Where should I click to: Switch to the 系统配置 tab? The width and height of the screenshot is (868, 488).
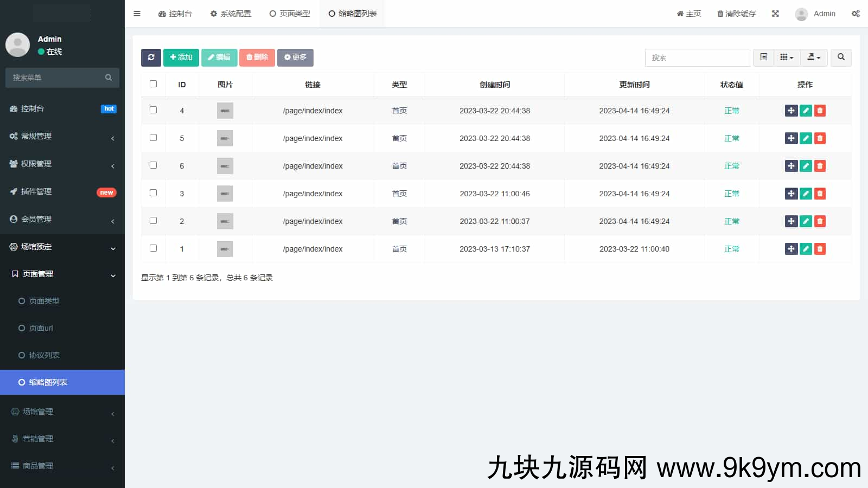pyautogui.click(x=231, y=14)
